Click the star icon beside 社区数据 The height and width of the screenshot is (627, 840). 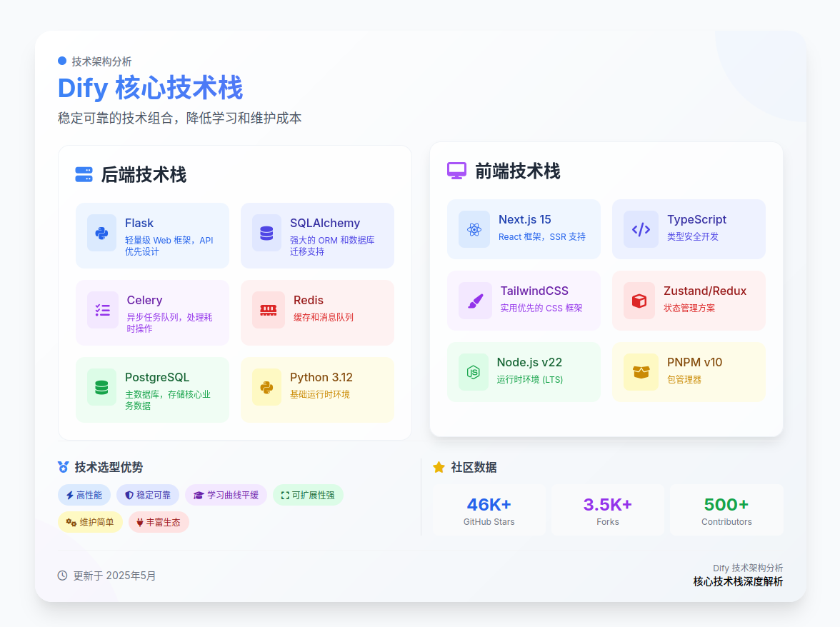coord(439,468)
